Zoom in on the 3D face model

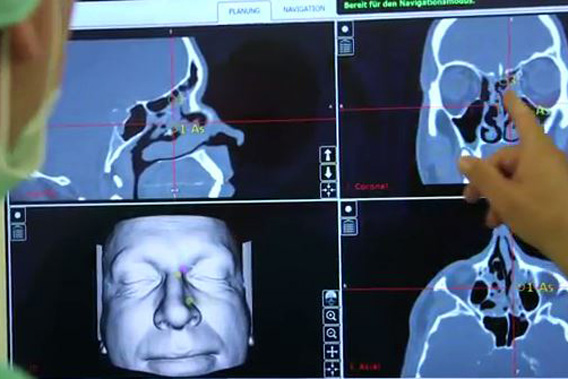331,316
